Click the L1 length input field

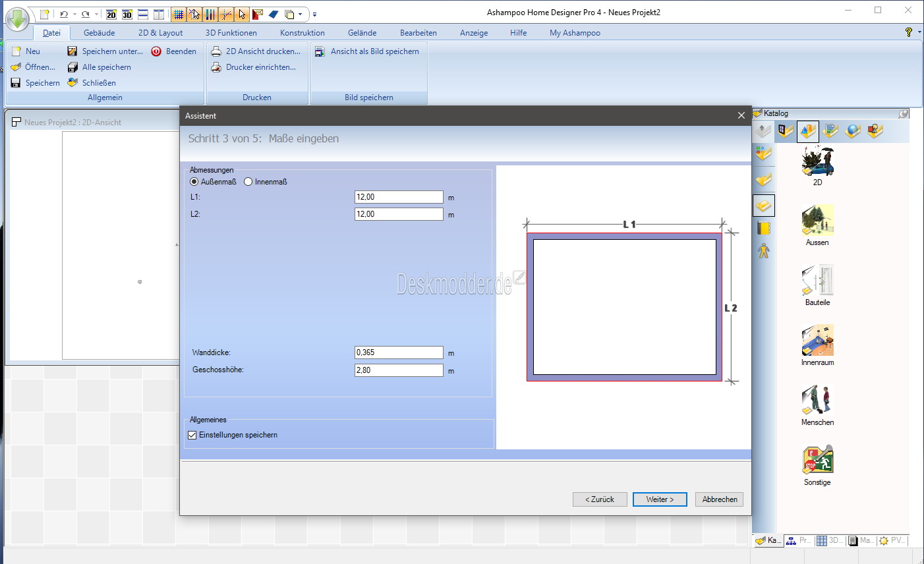399,197
